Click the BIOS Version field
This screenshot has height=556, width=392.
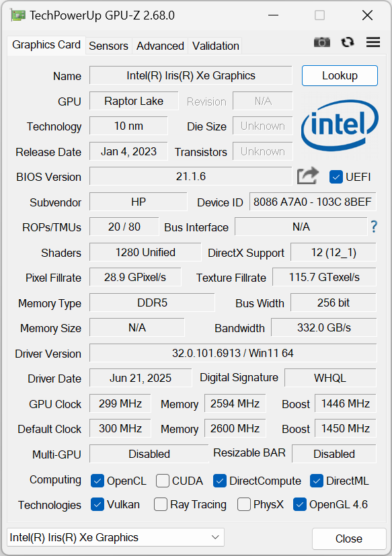[190, 176]
